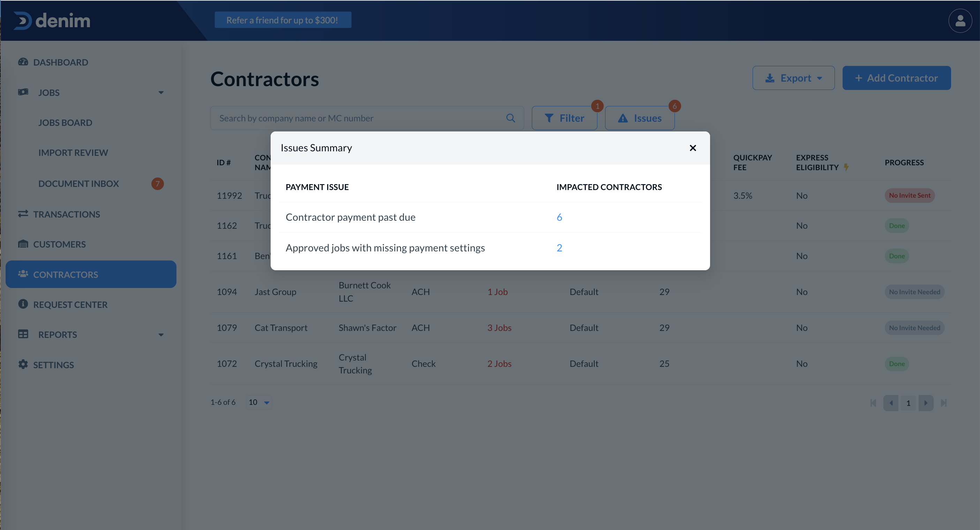
Task: Click the Refer a friend banner
Action: click(x=282, y=20)
